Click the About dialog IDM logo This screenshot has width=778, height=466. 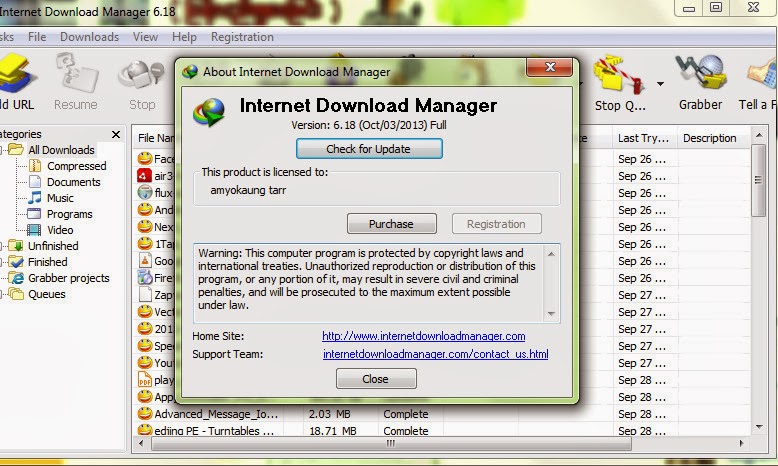209,112
